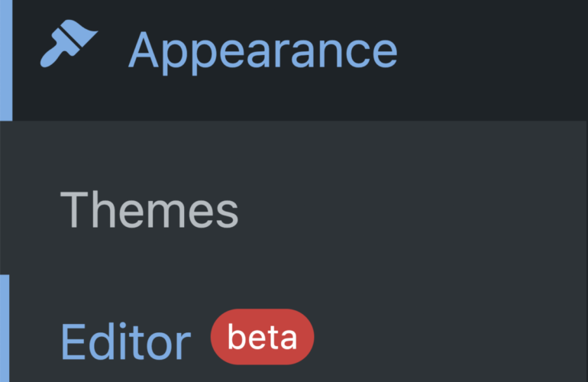Expand the Appearance sidebar section
This screenshot has width=588, height=382.
(x=262, y=50)
